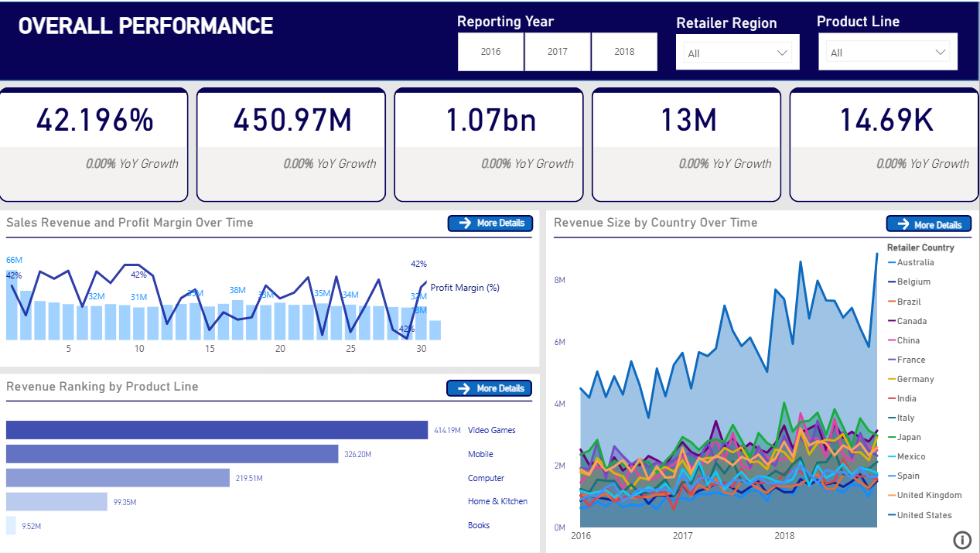Toggle the 2017 Reporting Year filter
Screen dimensions: 980x553
coord(557,51)
